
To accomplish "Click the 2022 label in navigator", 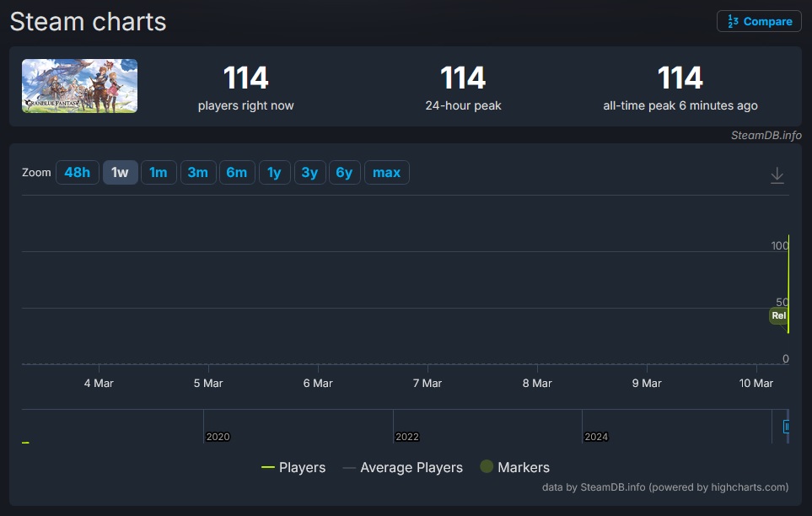I will click(x=407, y=437).
